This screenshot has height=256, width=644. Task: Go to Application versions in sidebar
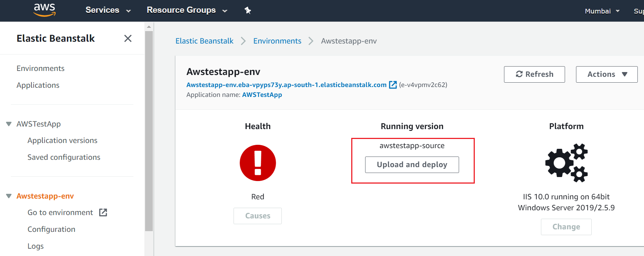coord(62,140)
